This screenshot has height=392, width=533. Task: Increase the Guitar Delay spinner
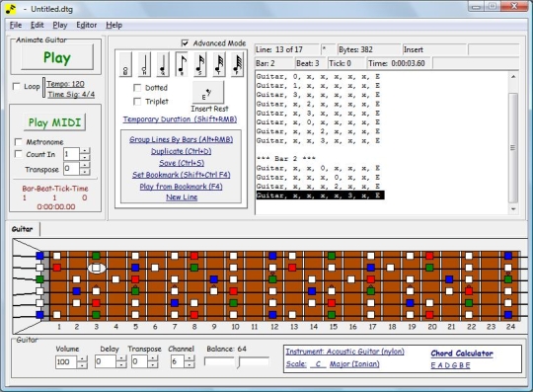click(121, 358)
